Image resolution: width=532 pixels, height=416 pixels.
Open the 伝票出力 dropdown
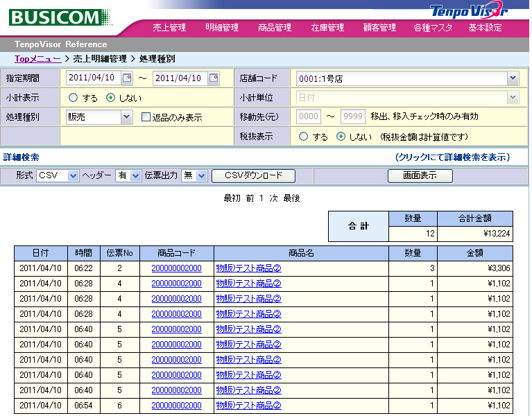pyautogui.click(x=194, y=175)
